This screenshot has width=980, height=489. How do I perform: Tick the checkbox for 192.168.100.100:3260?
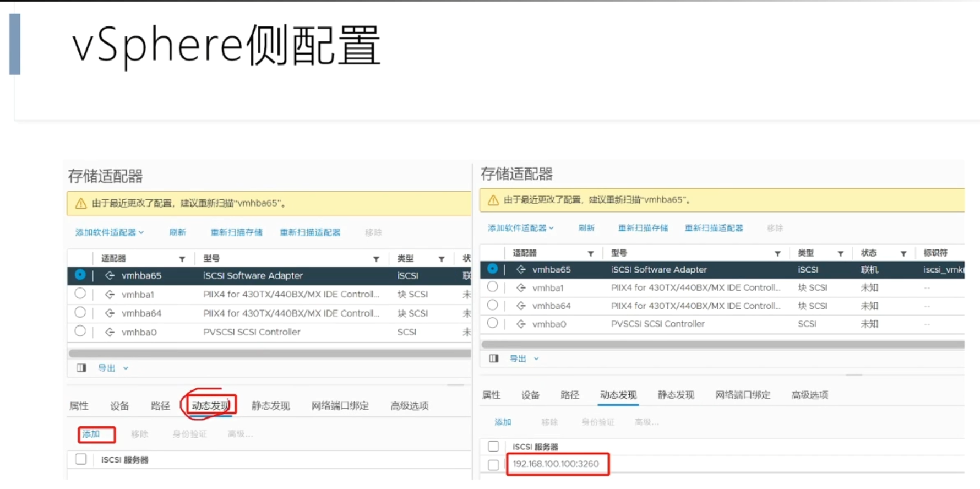493,465
